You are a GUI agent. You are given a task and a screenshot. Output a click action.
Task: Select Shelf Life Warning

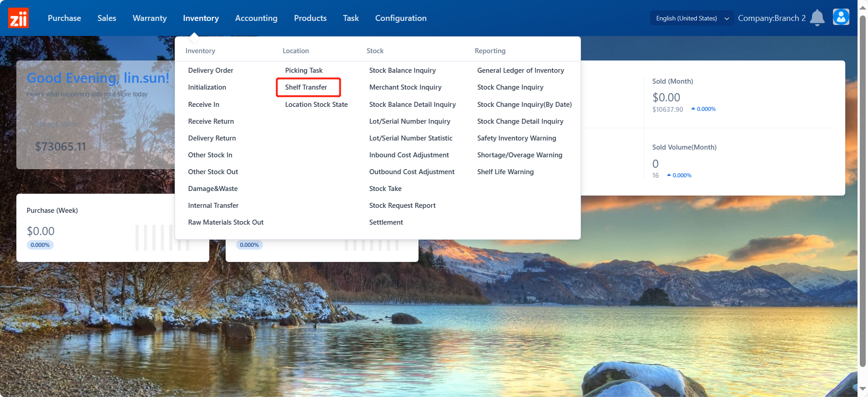(x=505, y=172)
